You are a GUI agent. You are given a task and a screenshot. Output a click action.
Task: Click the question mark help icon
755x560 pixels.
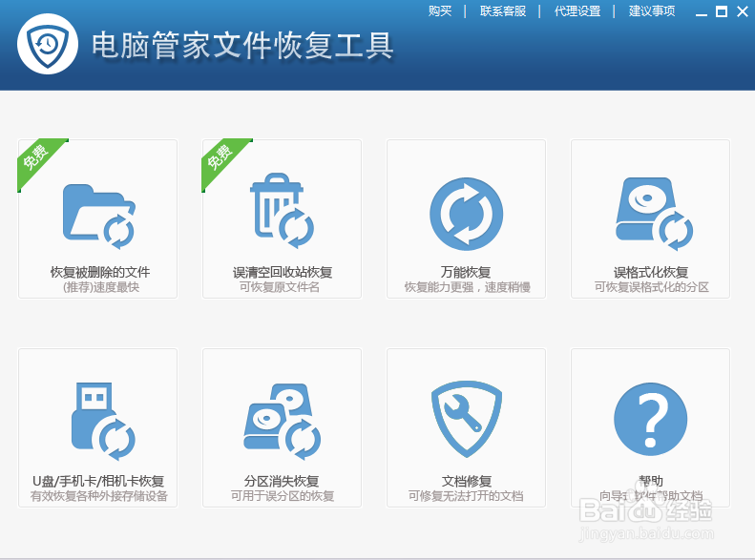650,419
